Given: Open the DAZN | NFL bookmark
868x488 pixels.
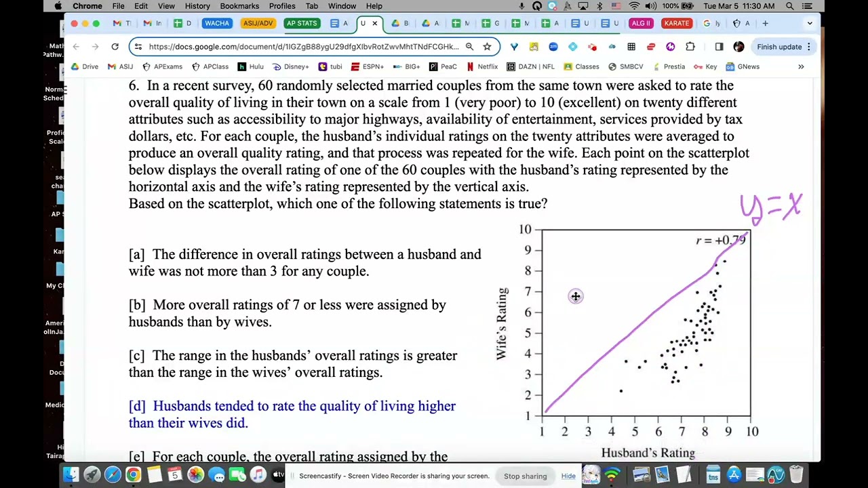Looking at the screenshot, I should pos(530,66).
